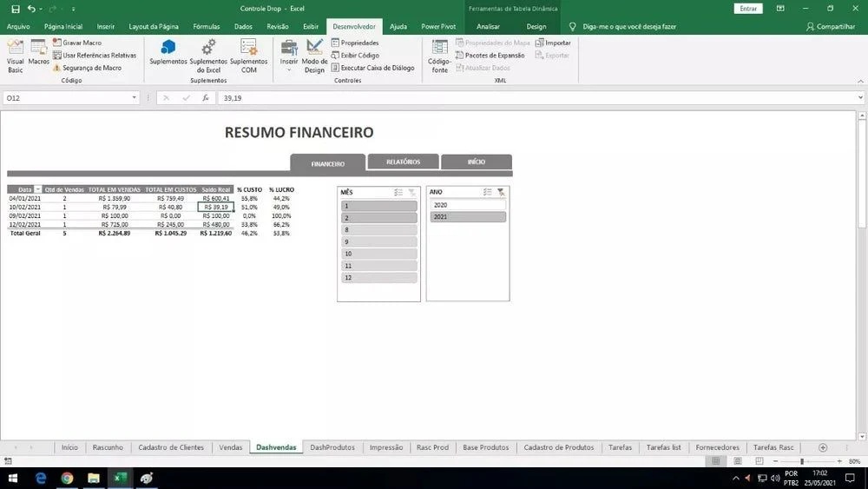Switch to Fórmulas ribbon tab
This screenshot has width=868, height=489.
(x=207, y=27)
